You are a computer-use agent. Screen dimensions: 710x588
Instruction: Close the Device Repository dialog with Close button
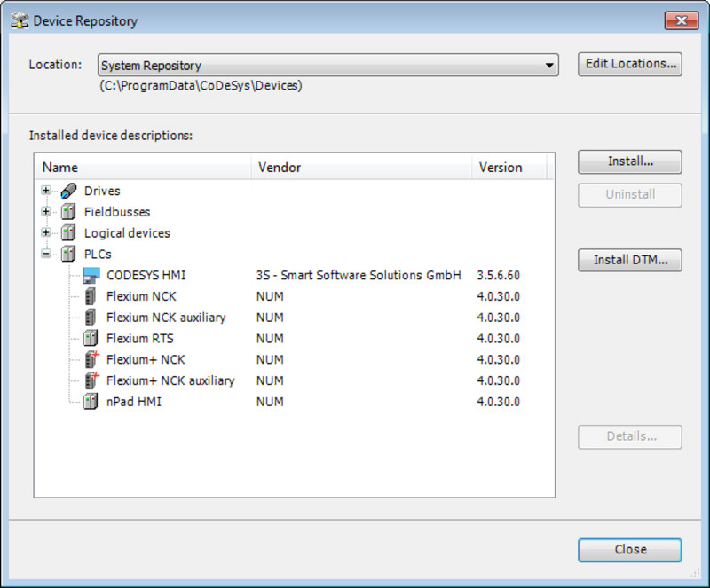point(629,550)
